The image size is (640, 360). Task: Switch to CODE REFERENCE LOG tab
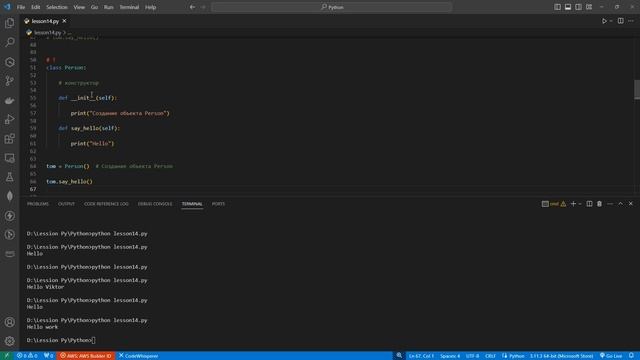point(106,204)
